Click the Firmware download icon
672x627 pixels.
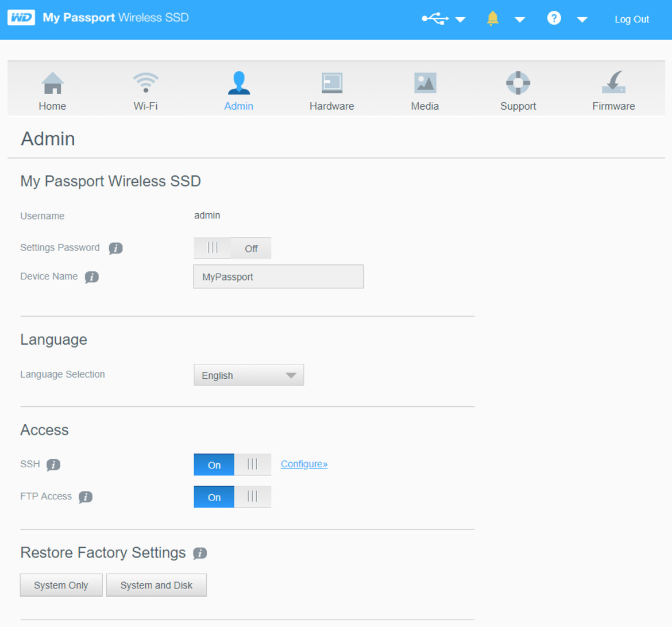click(x=614, y=82)
